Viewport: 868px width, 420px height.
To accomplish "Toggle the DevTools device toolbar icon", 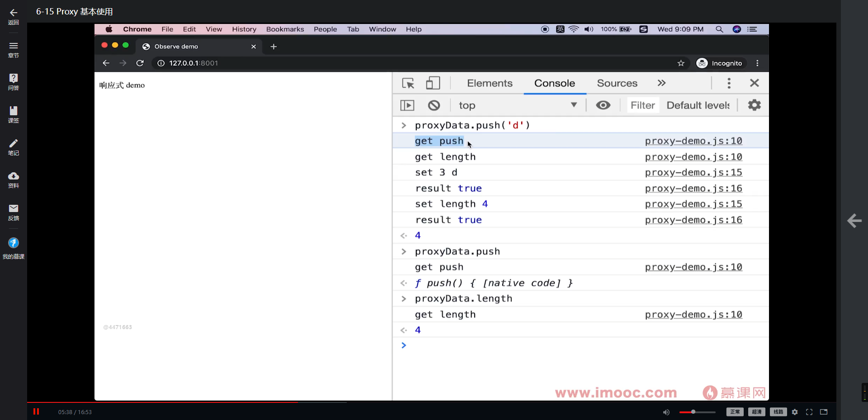I will pos(433,83).
